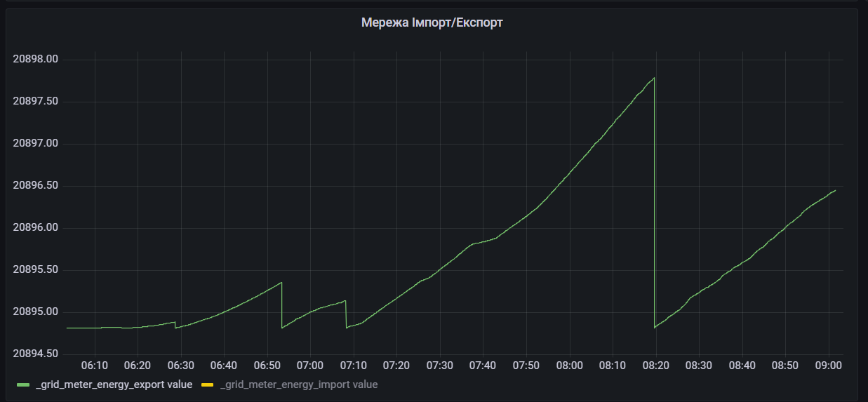Click the 08:40 time axis label

tap(742, 366)
